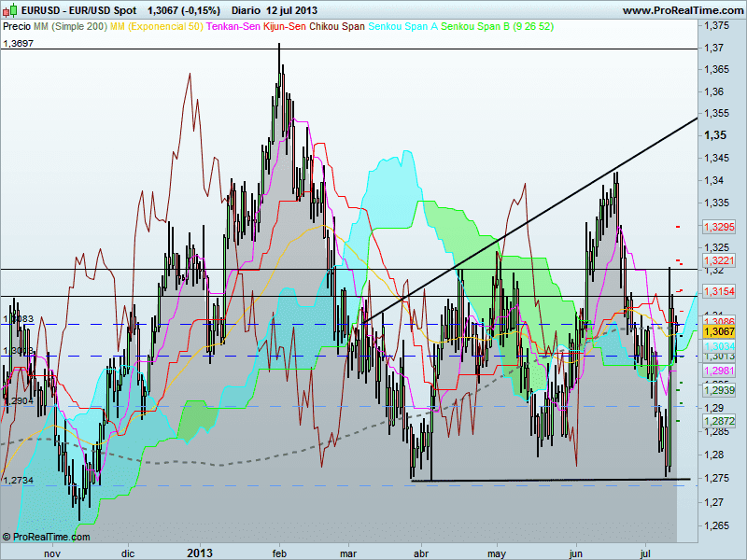
Task: Select MM (Exponencial 50) indicator label
Action: coord(157,27)
